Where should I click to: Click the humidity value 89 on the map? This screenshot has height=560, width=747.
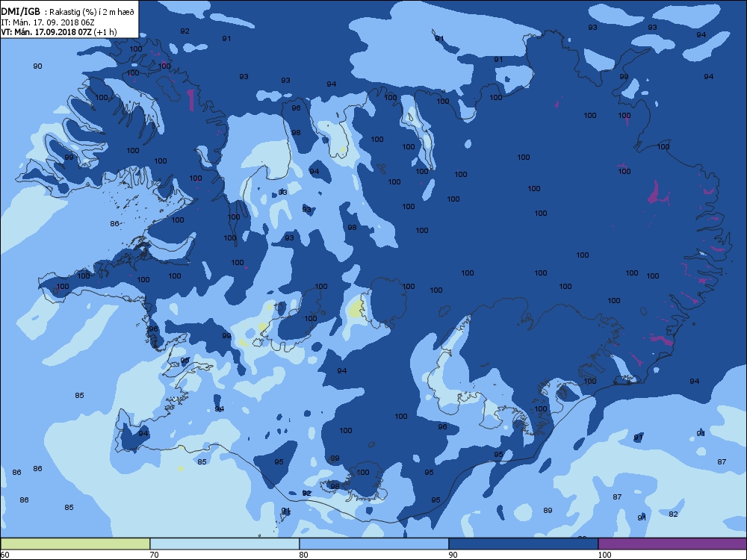(548, 511)
